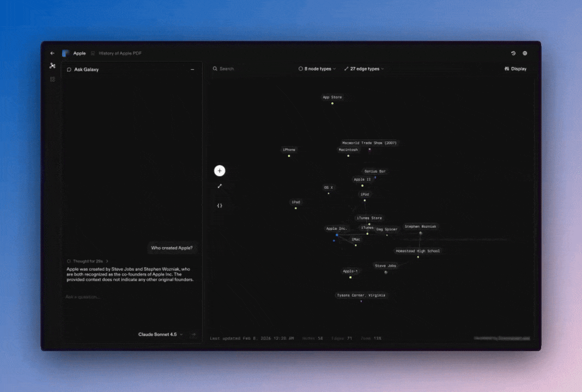This screenshot has height=392, width=582.
Task: Open the settings gear icon
Action: (x=525, y=53)
